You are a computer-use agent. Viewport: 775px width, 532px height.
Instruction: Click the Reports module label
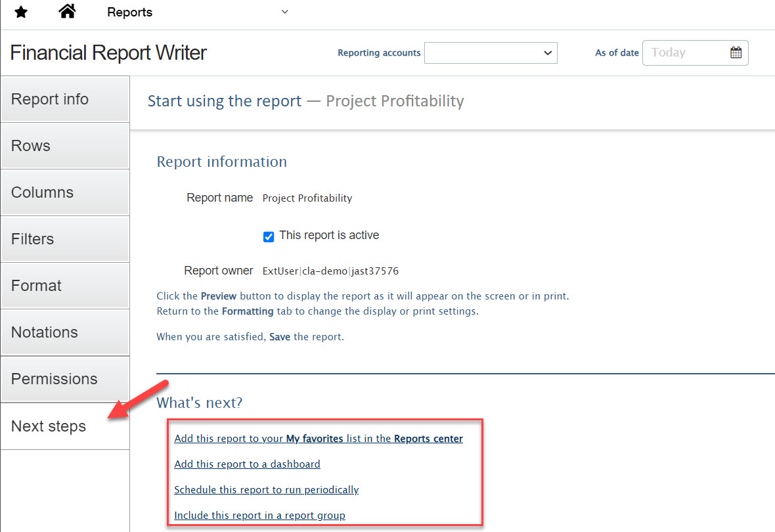coord(129,12)
